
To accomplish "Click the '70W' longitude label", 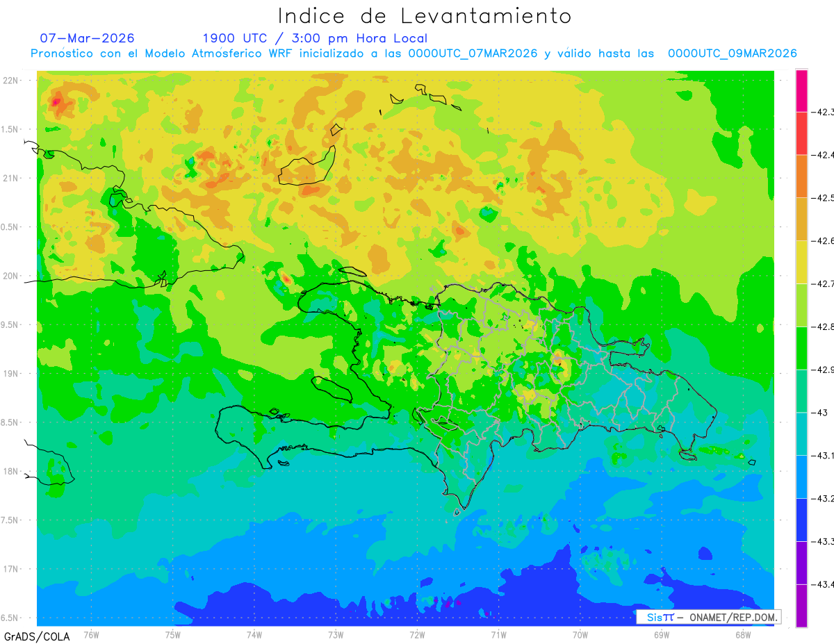I will point(580,634).
